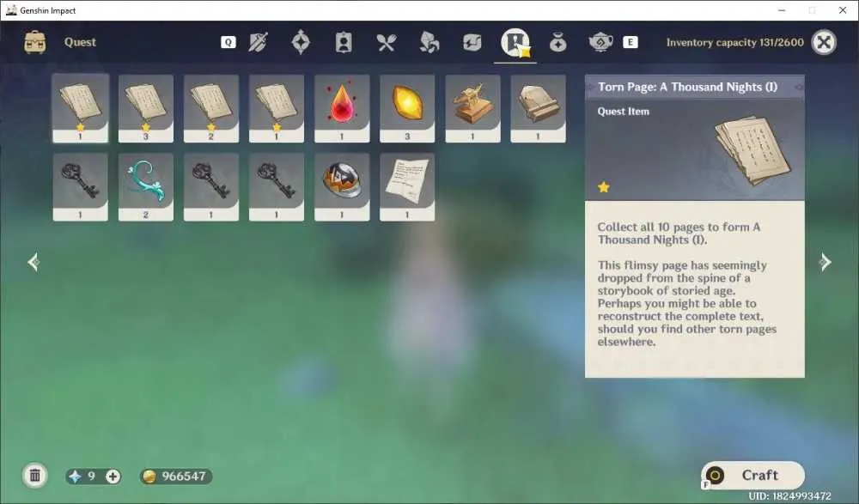The width and height of the screenshot is (859, 504).
Task: Select the teal curved branch item
Action: point(146,187)
